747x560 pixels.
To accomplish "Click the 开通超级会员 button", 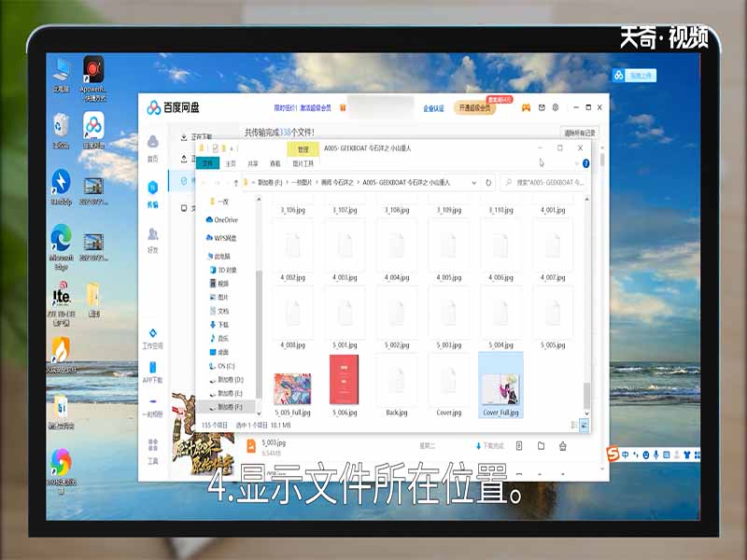I will (474, 106).
